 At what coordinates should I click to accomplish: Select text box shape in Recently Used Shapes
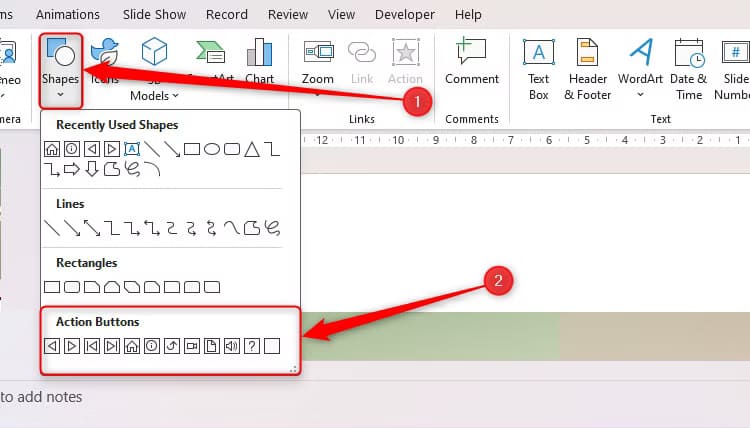point(132,149)
